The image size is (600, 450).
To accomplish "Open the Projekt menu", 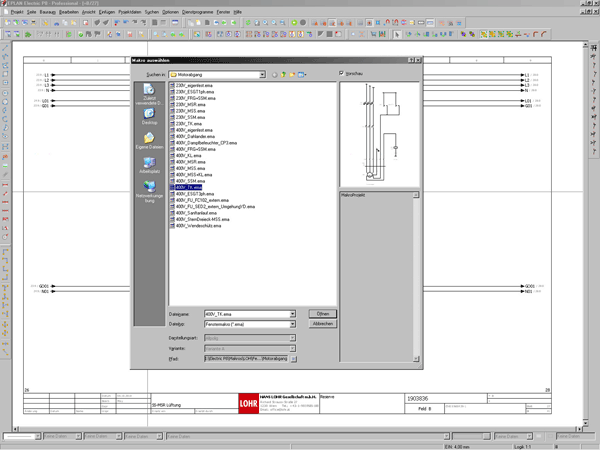I will click(14, 10).
